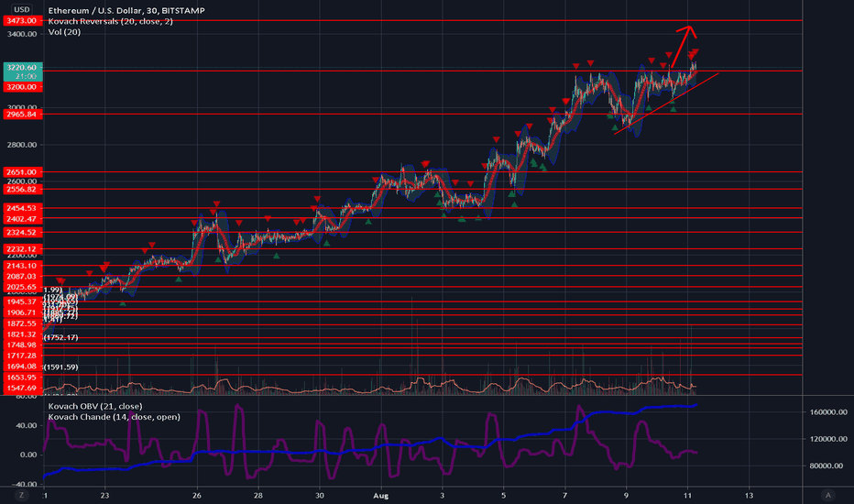Viewport: 854px width, 504px height.
Task: Click the 1717.28 price level label
Action: 22,356
